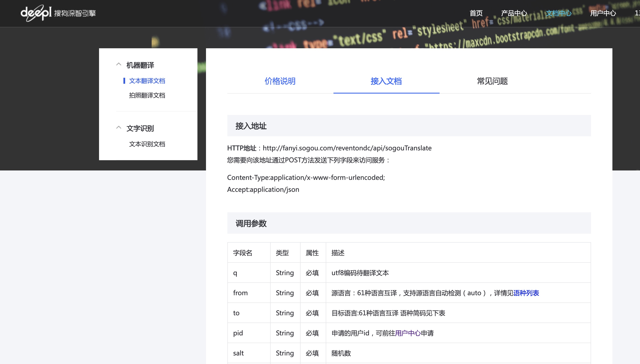Open the 用户中心 page
640x364 pixels.
coord(603,13)
